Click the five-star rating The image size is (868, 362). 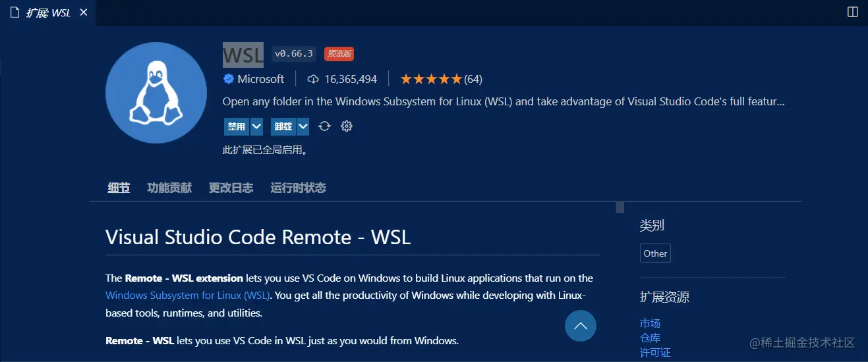(x=431, y=79)
